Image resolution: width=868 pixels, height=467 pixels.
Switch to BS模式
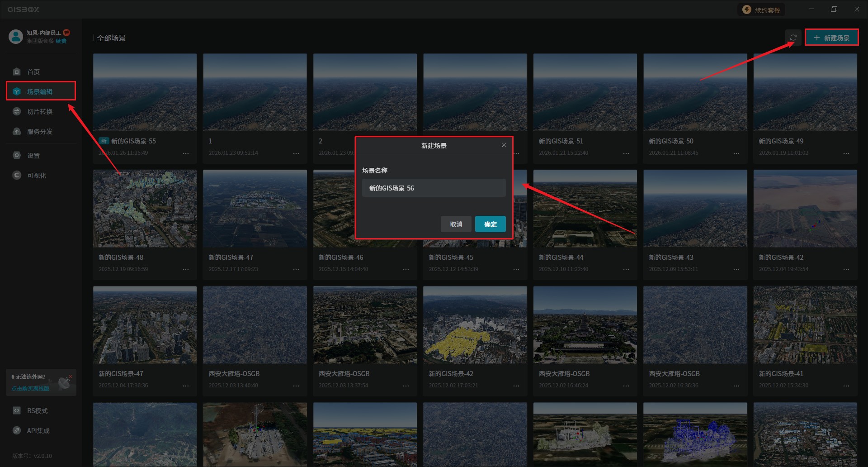(37, 411)
